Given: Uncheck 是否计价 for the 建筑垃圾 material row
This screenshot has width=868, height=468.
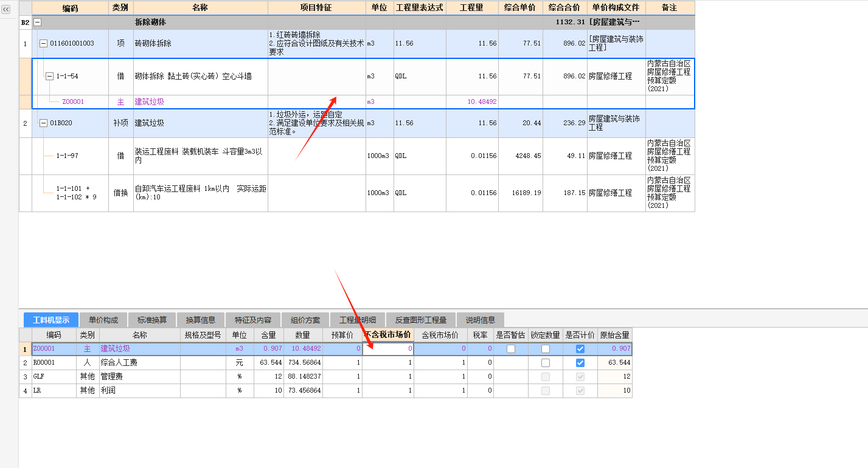Looking at the screenshot, I should [x=580, y=349].
